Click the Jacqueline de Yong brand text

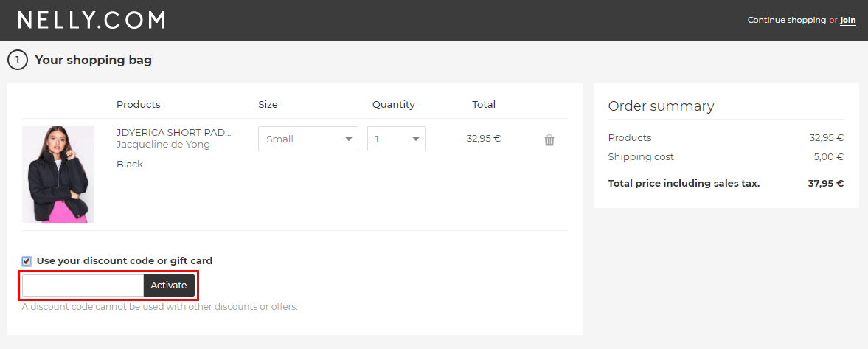click(x=163, y=145)
